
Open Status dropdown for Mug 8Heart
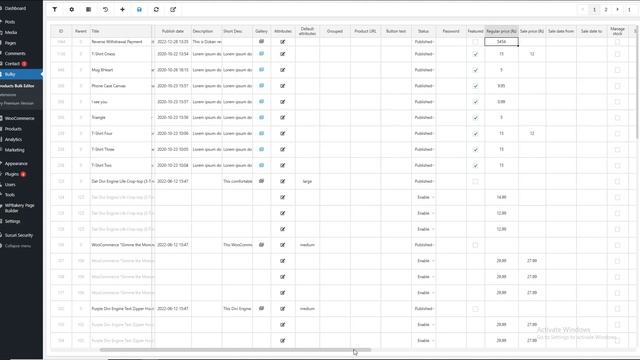pos(424,70)
